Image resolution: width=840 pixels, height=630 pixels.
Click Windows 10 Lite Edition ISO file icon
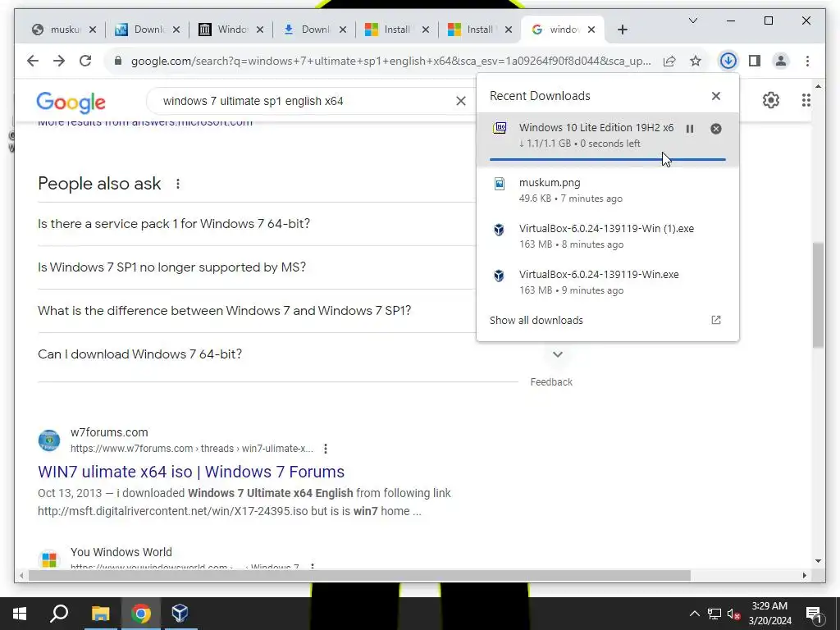click(x=500, y=128)
